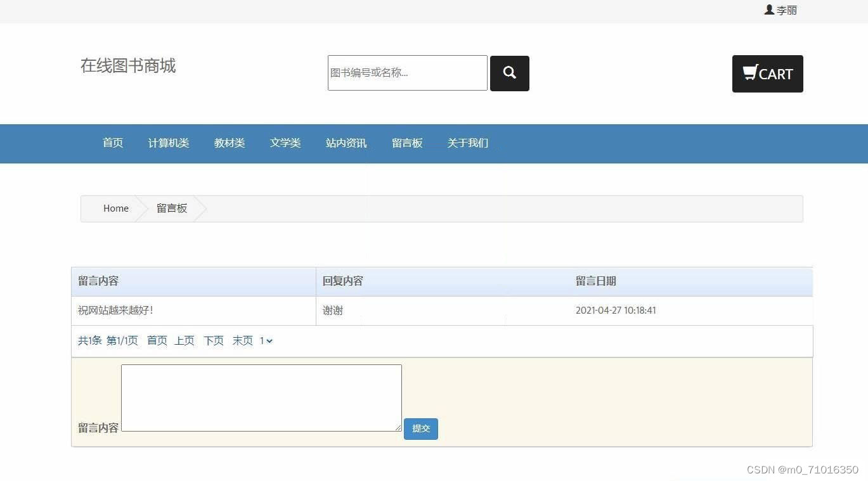Jump to 首页 in pagination
The width and height of the screenshot is (868, 481).
(x=156, y=340)
